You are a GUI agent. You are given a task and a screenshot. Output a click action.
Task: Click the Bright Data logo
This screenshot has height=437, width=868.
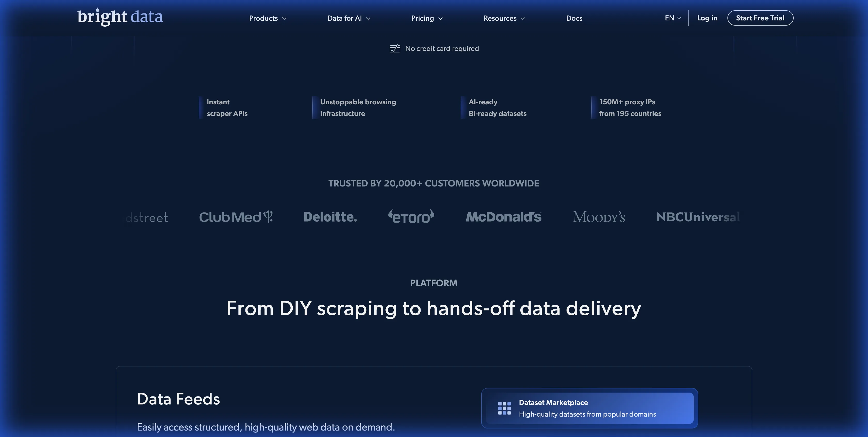(x=120, y=17)
